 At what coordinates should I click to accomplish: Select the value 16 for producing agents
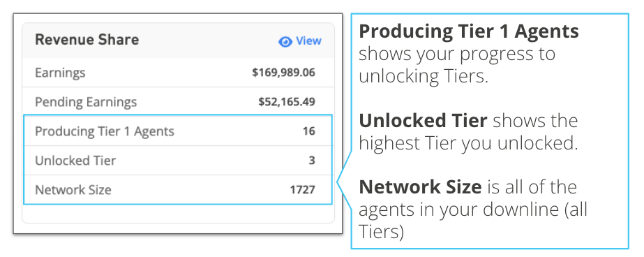309,131
